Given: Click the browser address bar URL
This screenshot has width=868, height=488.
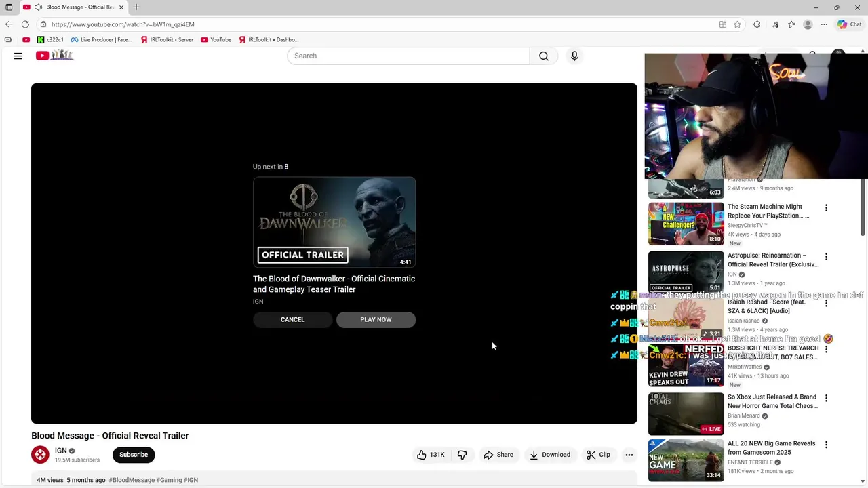Looking at the screenshot, I should click(x=123, y=24).
